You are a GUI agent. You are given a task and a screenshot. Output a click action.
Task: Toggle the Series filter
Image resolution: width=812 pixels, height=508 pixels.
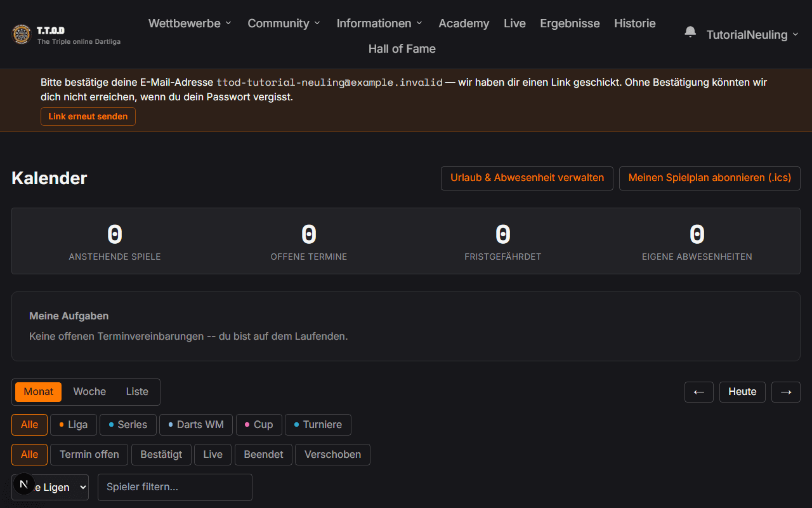128,425
